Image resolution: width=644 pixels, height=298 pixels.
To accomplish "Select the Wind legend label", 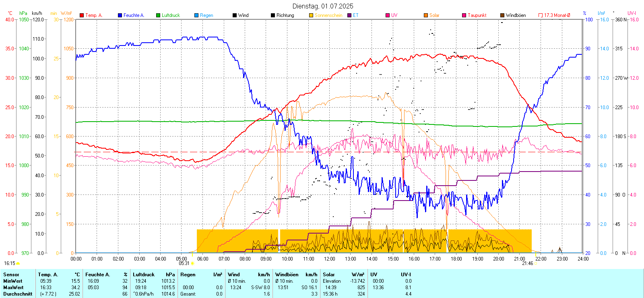I will [x=243, y=15].
